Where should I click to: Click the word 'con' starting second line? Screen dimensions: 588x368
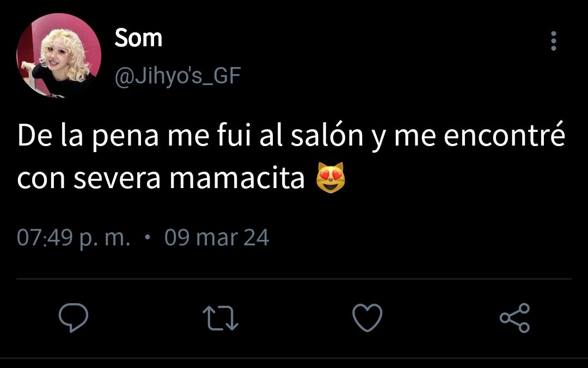(x=42, y=179)
